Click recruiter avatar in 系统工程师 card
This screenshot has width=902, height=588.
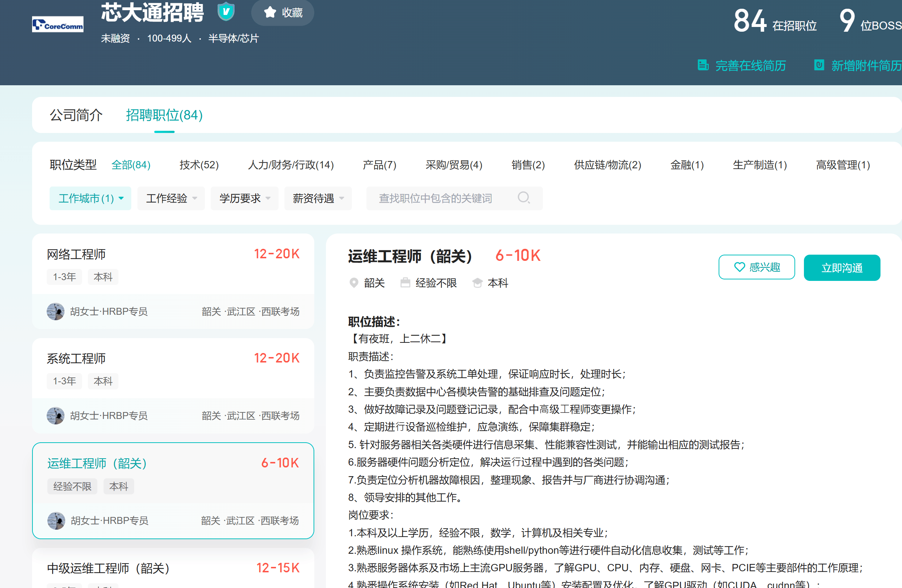(x=56, y=415)
